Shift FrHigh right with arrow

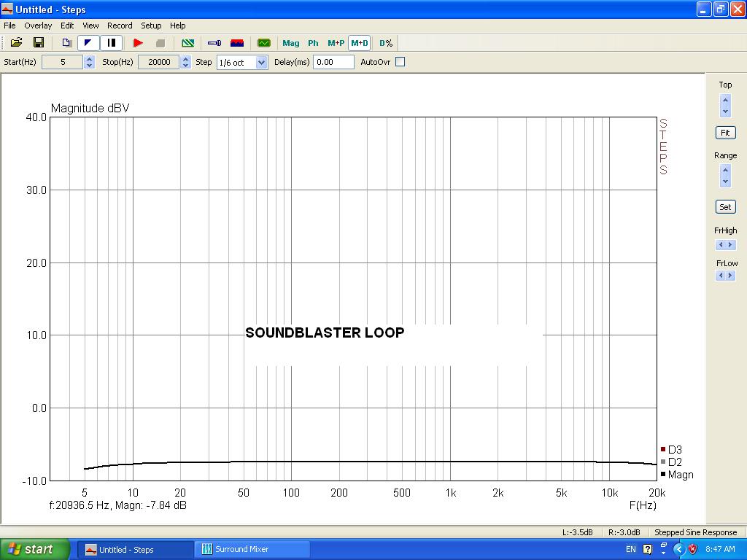[729, 245]
